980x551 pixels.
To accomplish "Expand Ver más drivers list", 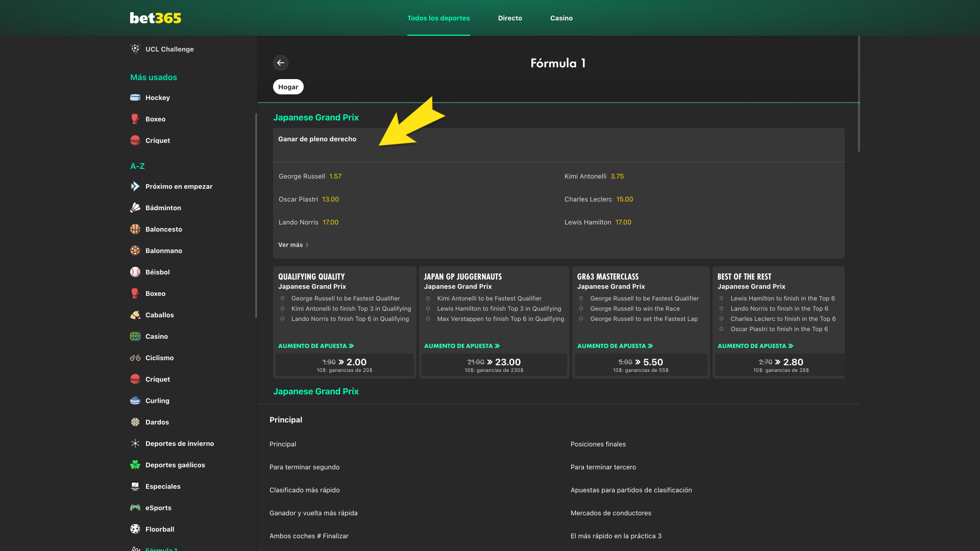I will tap(293, 245).
